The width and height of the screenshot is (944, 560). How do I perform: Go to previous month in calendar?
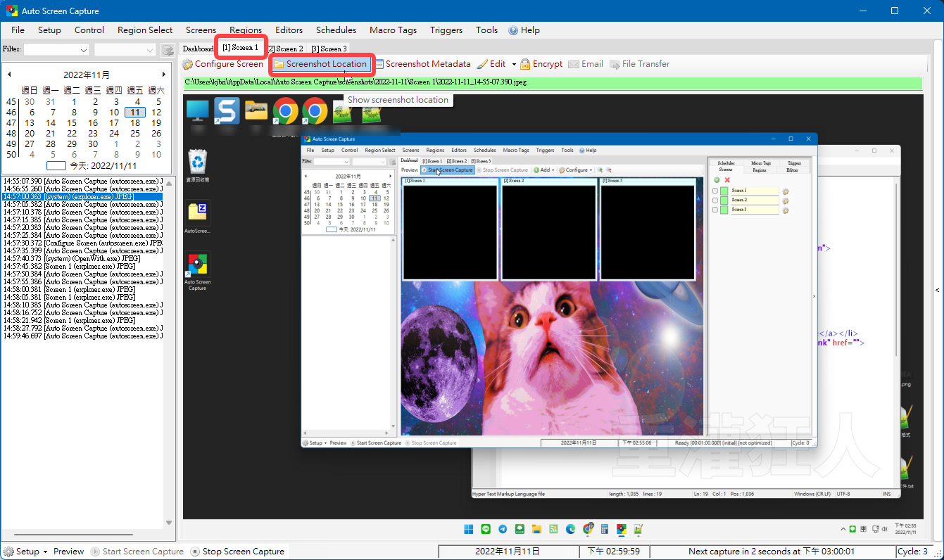(9, 75)
